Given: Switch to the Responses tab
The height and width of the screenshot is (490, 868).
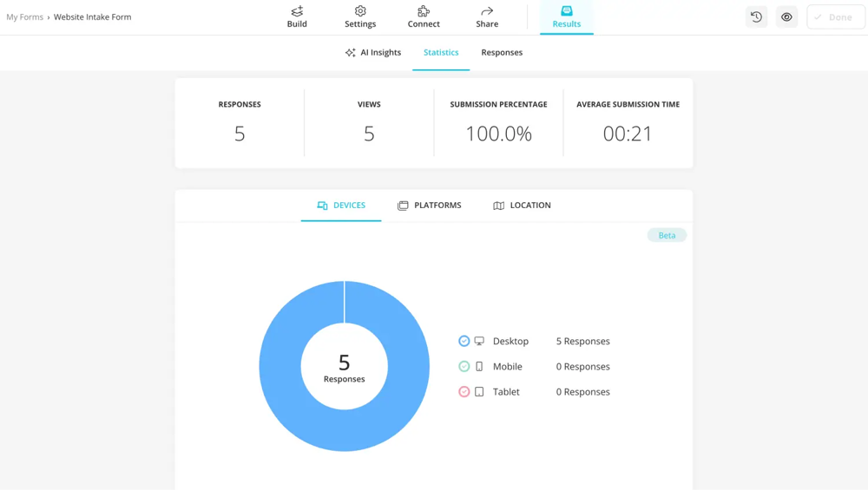Looking at the screenshot, I should coord(502,53).
